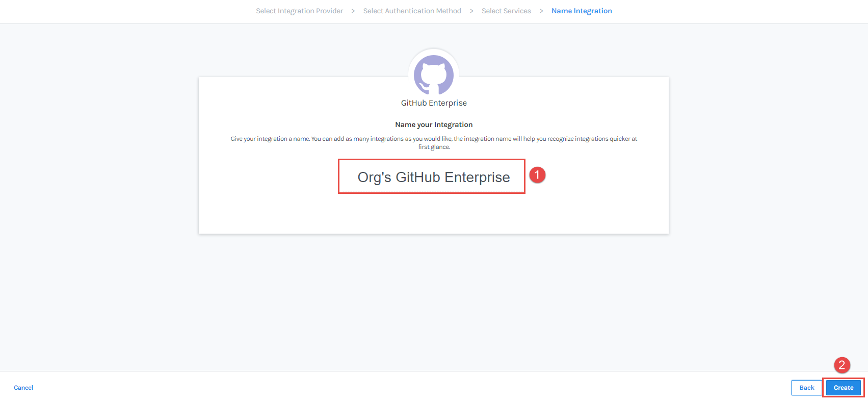Viewport: 868px width, 401px height.
Task: Click the 'GitHub Enterprise' label under logo
Action: pos(434,103)
